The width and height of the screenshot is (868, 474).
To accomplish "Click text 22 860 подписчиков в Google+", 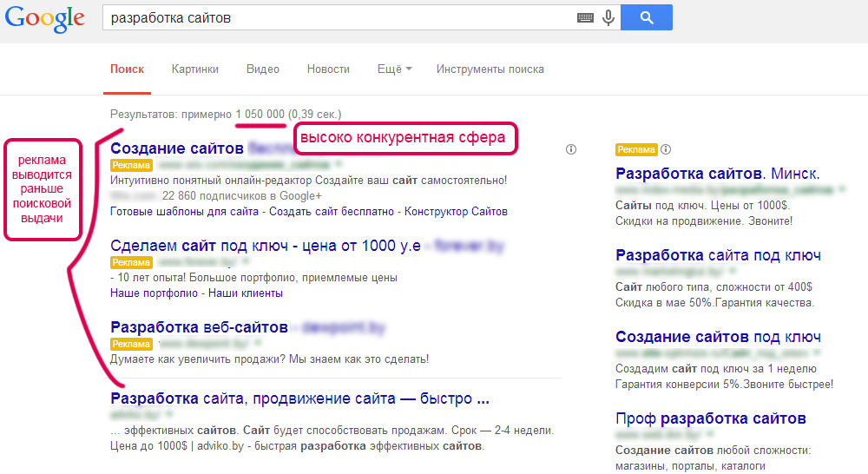I will tap(241, 195).
